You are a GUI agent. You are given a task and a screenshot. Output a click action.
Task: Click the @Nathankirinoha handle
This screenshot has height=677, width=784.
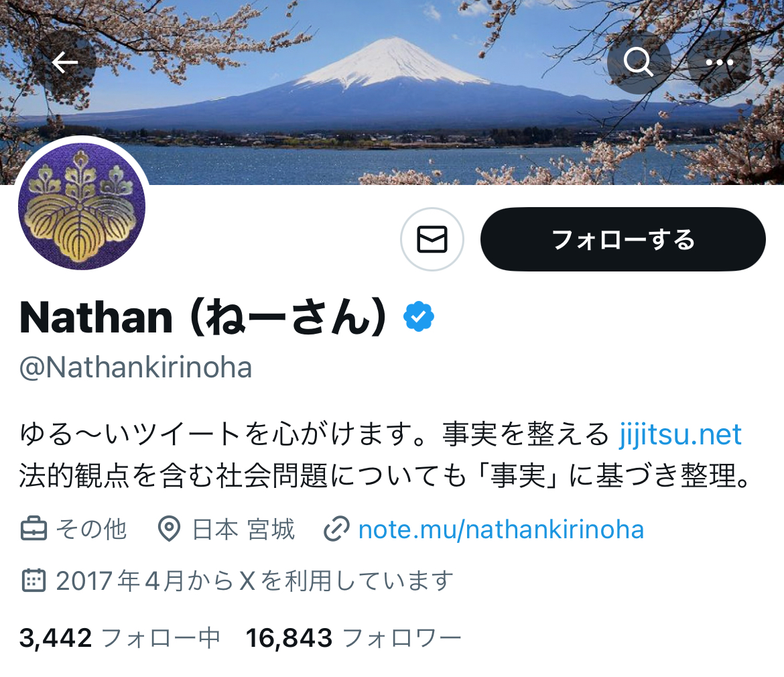(135, 367)
